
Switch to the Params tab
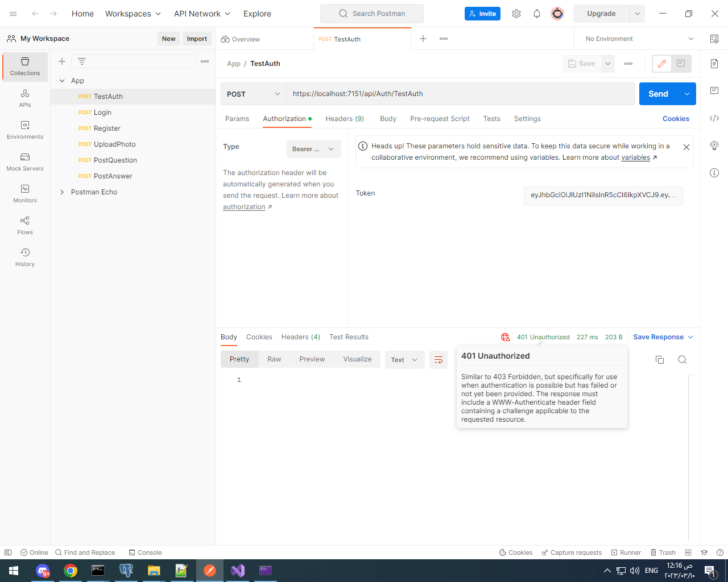tap(237, 119)
